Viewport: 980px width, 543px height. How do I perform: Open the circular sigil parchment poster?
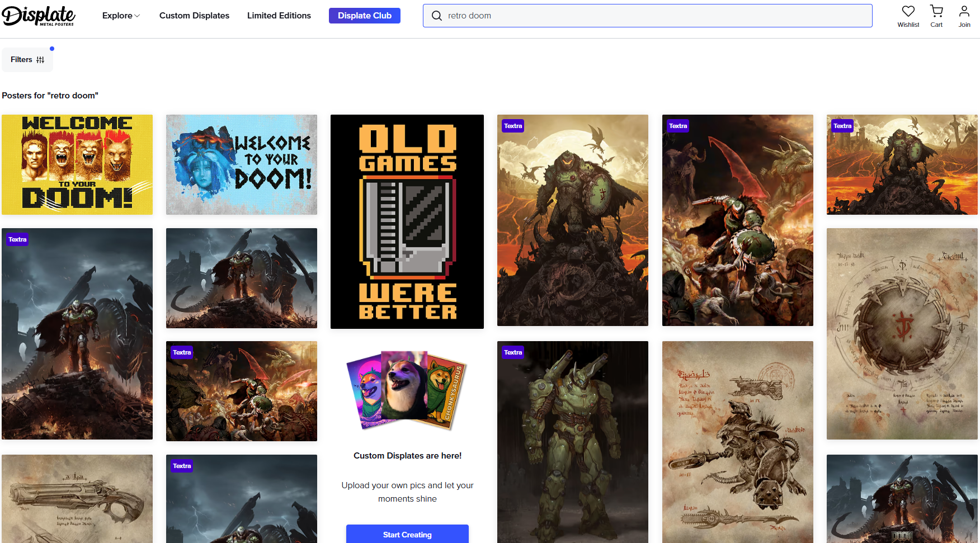pos(902,334)
